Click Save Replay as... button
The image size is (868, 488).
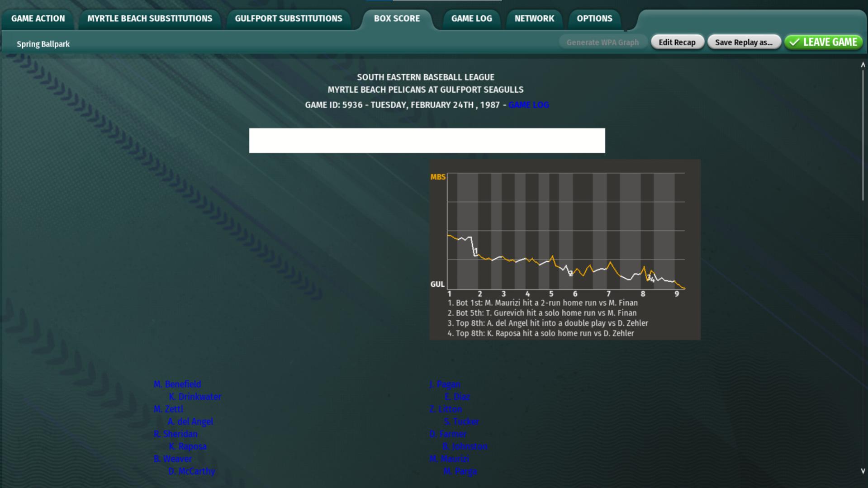(x=744, y=42)
